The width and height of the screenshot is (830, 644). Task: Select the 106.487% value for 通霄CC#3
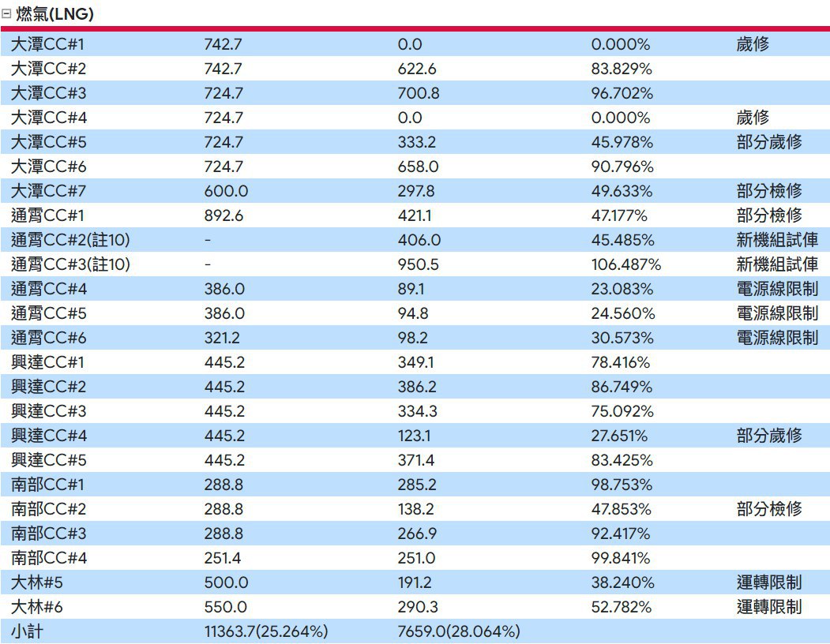[x=625, y=264]
